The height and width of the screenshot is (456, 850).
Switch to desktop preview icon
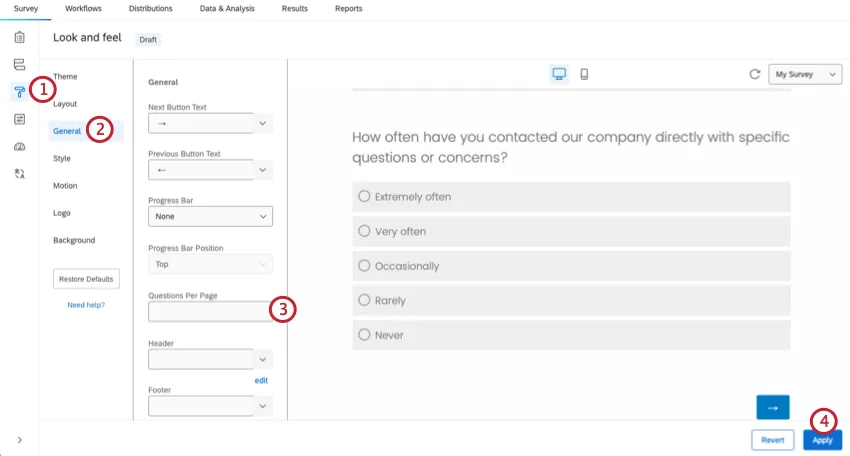559,74
